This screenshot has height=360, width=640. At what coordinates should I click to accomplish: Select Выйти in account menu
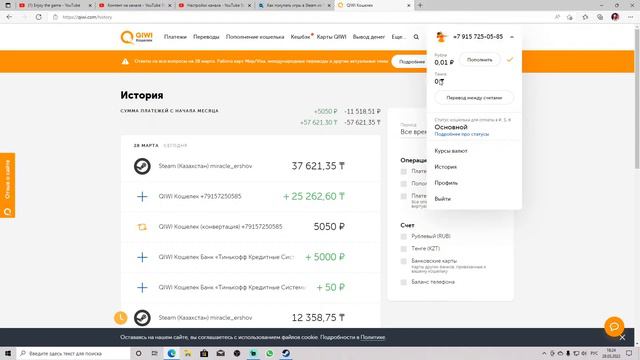coord(442,199)
